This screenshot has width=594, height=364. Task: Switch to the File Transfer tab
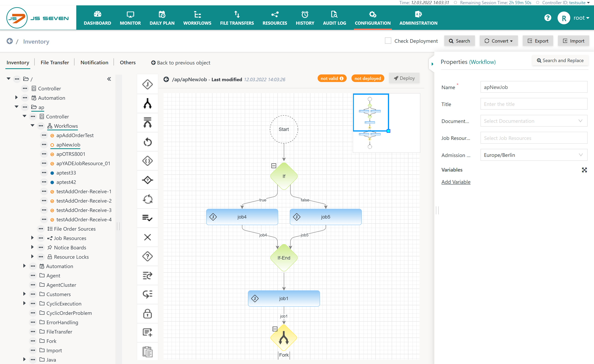tap(55, 62)
